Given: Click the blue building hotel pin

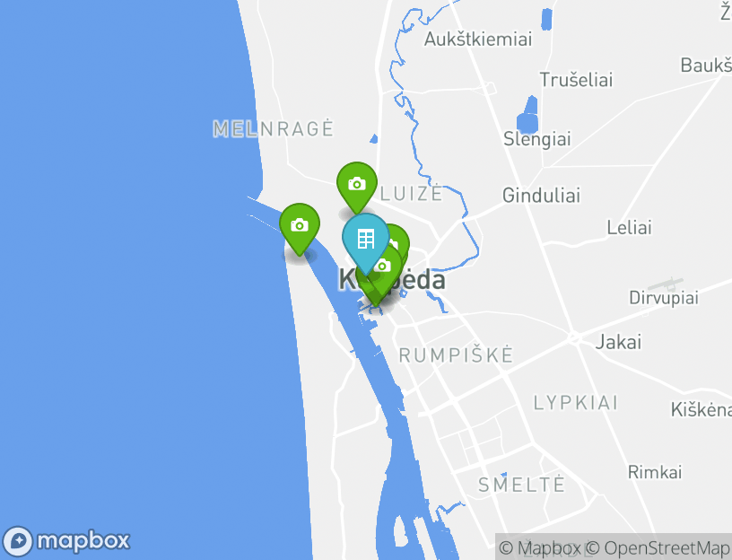Looking at the screenshot, I should pos(365,239).
